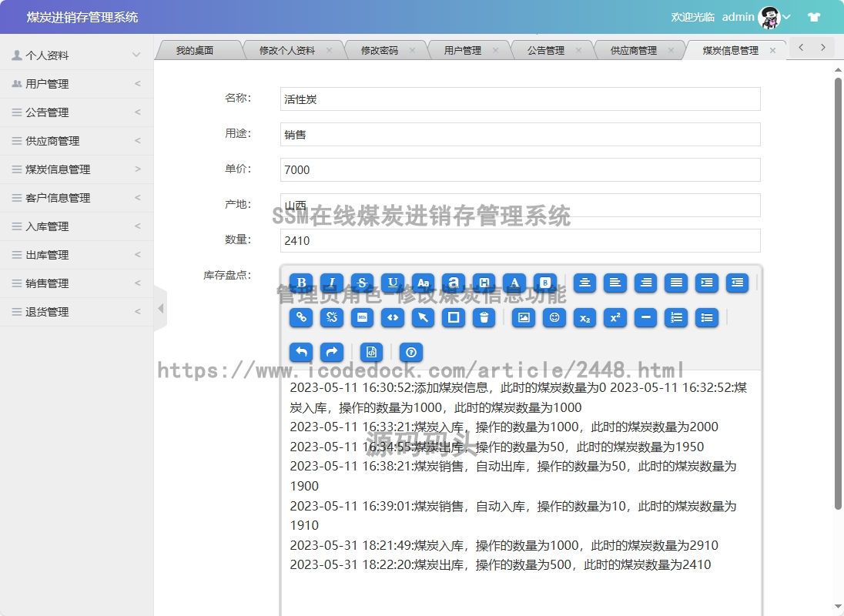Apply superscript formatting
Screen dimensions: 844x616
[x=615, y=317]
